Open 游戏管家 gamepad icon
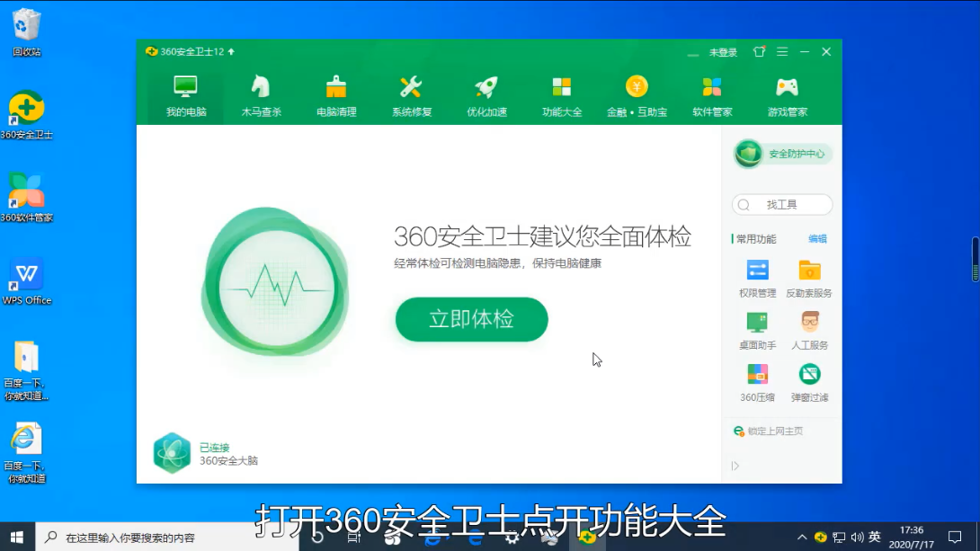Screen dimensions: 980x551 787,88
